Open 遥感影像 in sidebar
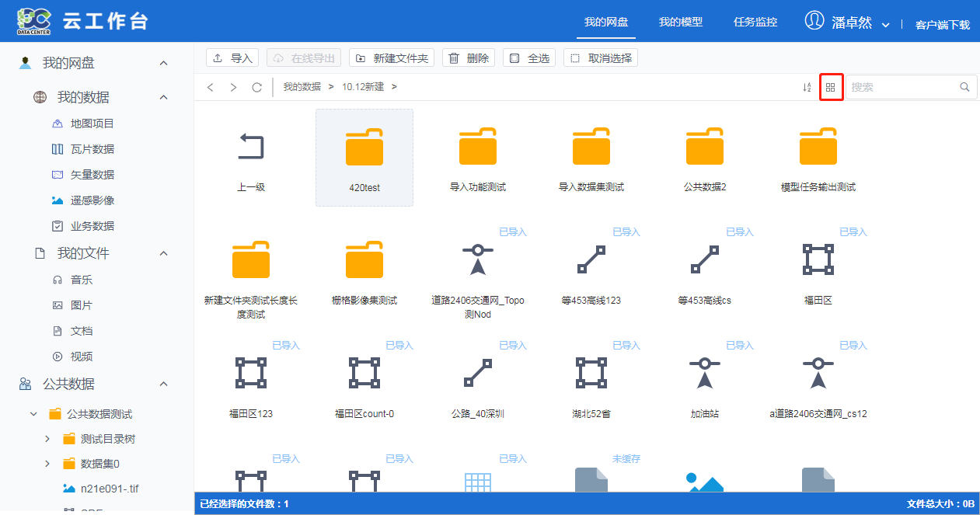Viewport: 980px width, 515px height. 92,200
